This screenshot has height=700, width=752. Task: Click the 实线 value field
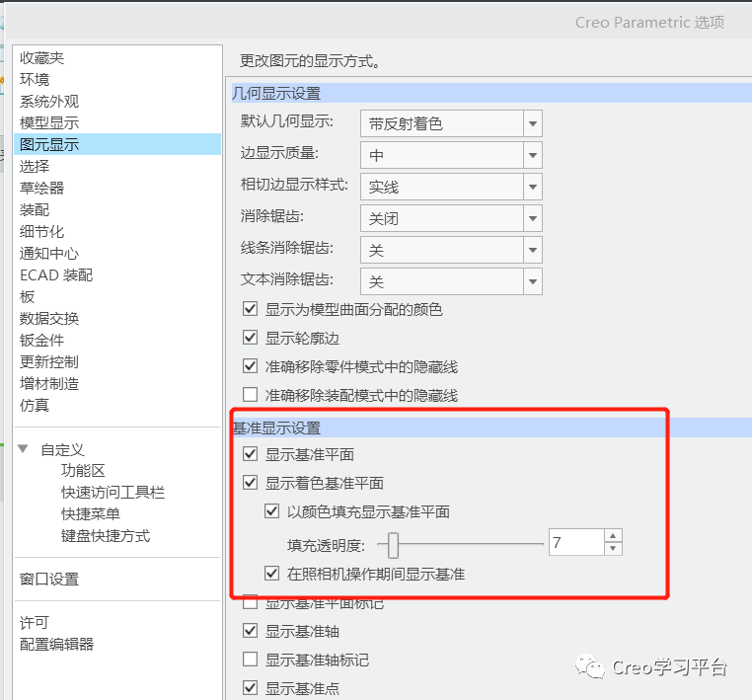pos(442,187)
